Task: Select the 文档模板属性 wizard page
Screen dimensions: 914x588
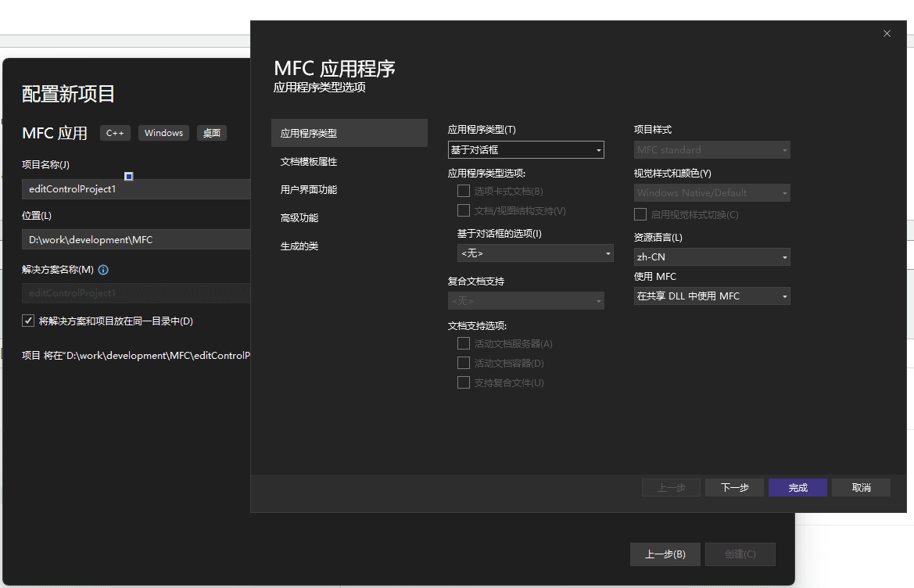Action: [x=349, y=161]
